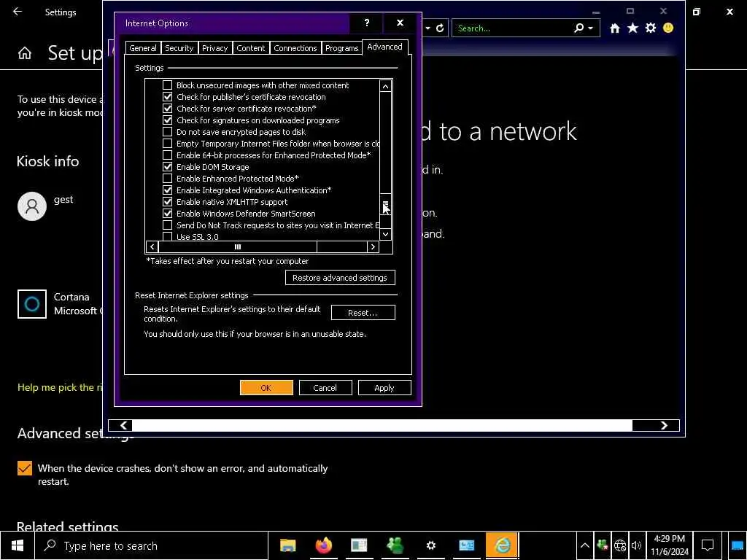
Task: Open the notification center icon
Action: click(708, 545)
